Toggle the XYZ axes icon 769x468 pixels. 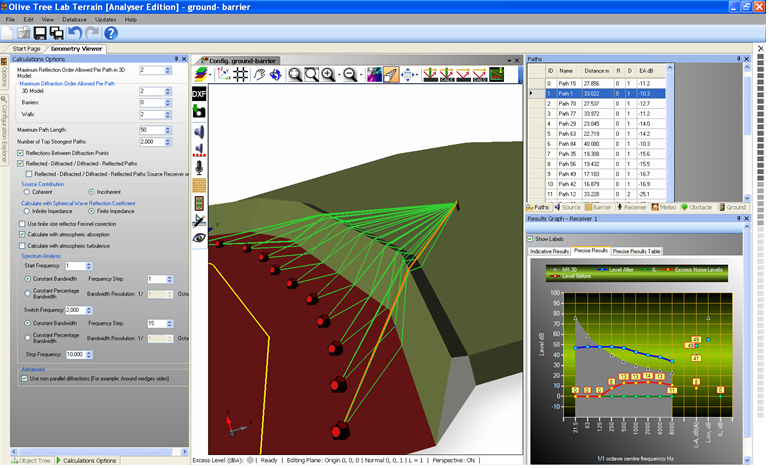pos(224,75)
